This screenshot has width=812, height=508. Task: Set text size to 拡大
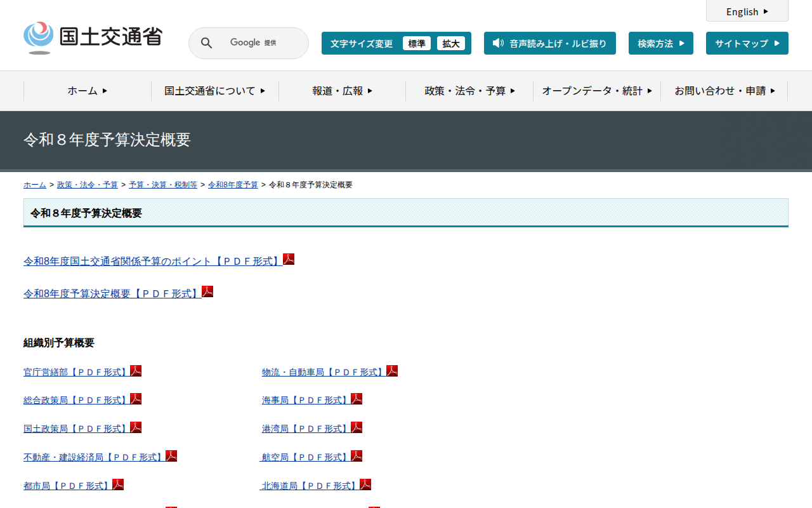(x=451, y=43)
